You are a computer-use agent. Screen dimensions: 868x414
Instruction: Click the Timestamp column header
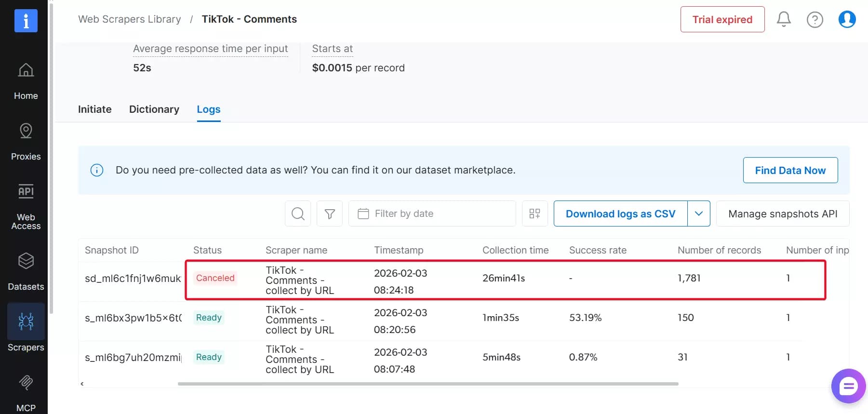pos(399,250)
